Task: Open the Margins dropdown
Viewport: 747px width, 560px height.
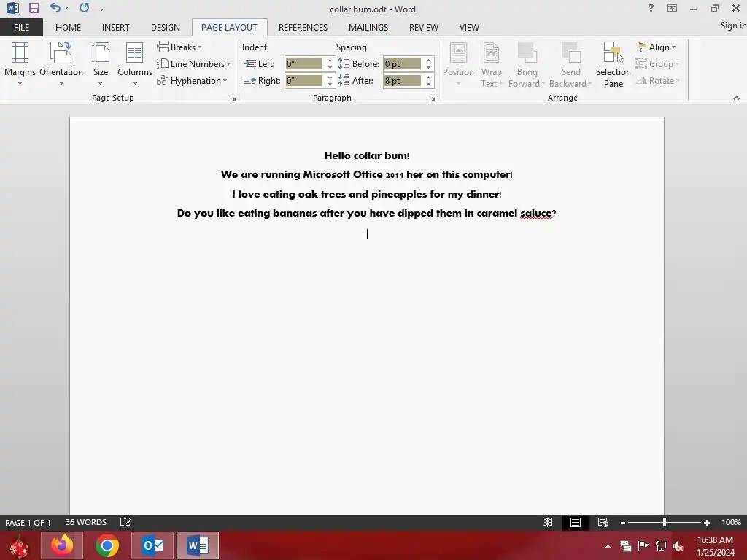Action: click(20, 64)
